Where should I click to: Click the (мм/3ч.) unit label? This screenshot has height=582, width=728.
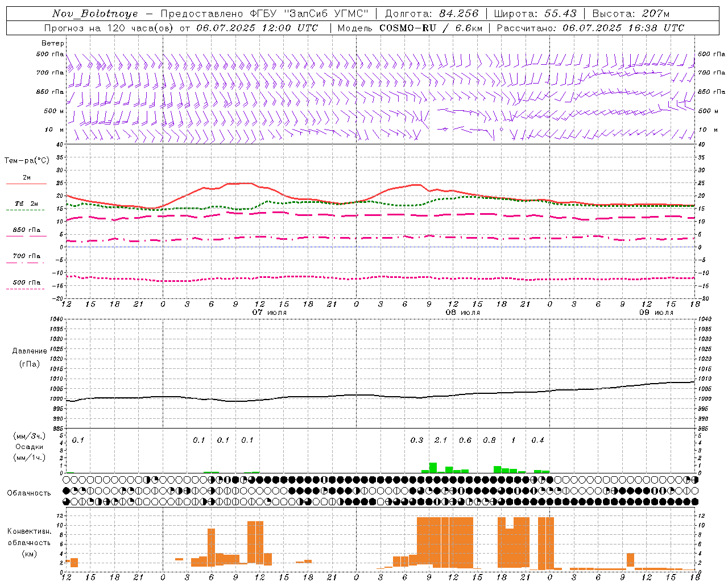[29, 436]
